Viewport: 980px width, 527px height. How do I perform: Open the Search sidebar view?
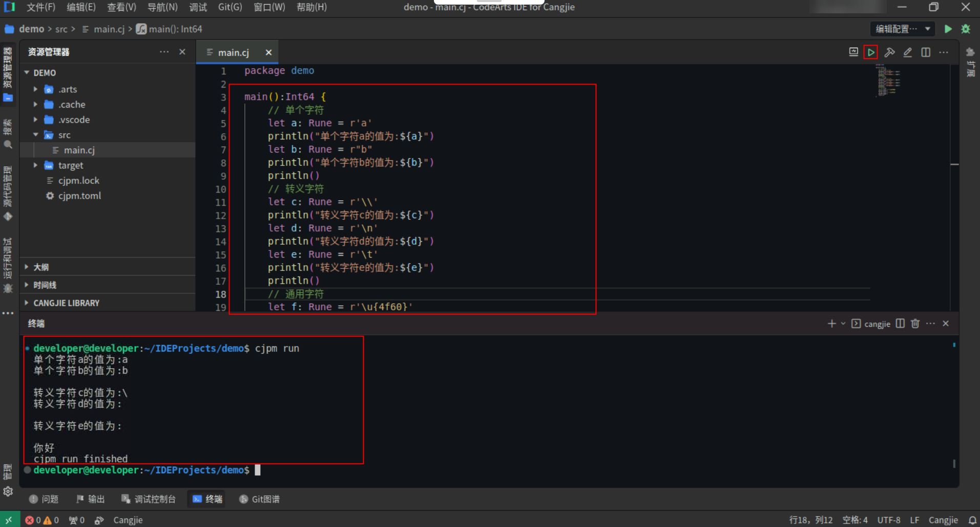(x=8, y=134)
